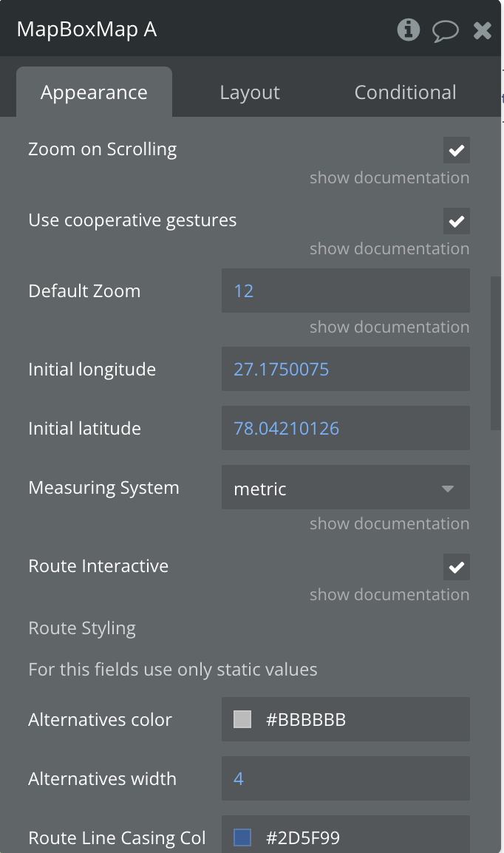Screen dimensions: 504x853
Task: Expand the Measuring System dropdown arrow
Action: (447, 489)
